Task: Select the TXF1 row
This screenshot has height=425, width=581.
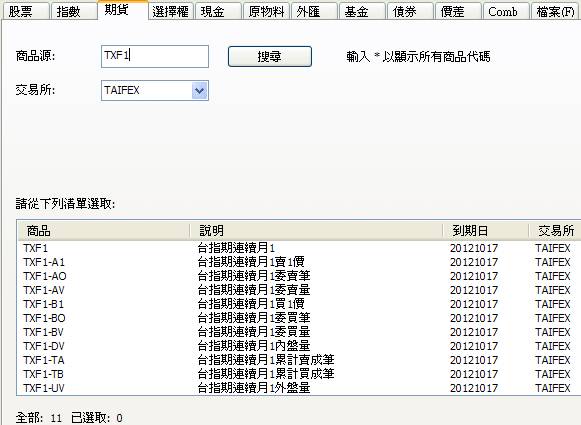Action: click(299, 248)
